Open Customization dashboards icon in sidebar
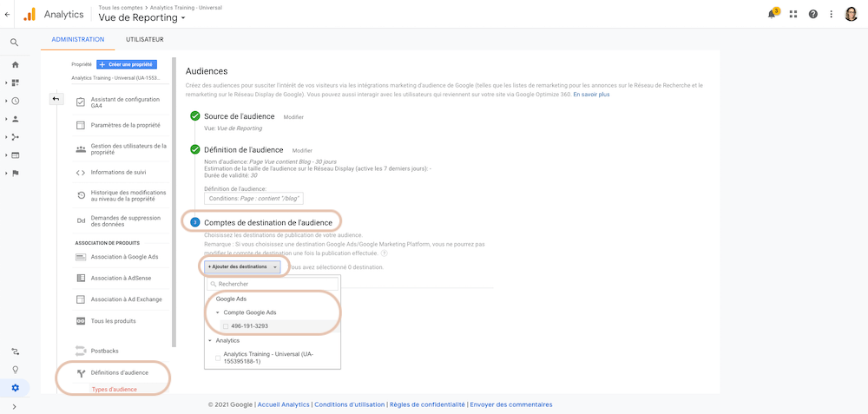868x414 pixels. click(x=15, y=82)
